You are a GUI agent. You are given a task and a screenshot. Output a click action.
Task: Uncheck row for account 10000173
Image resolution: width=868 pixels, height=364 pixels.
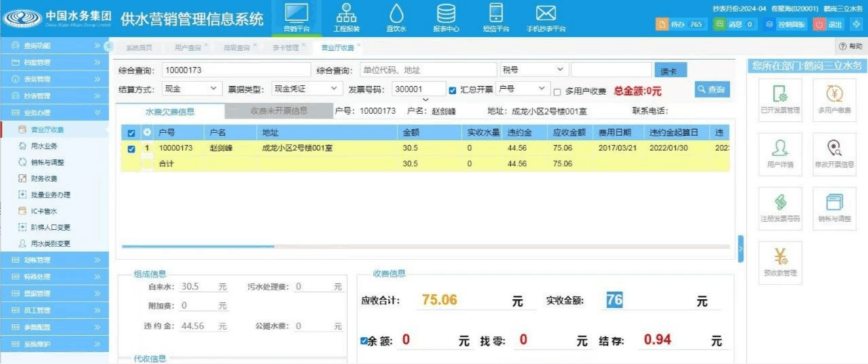(x=132, y=148)
